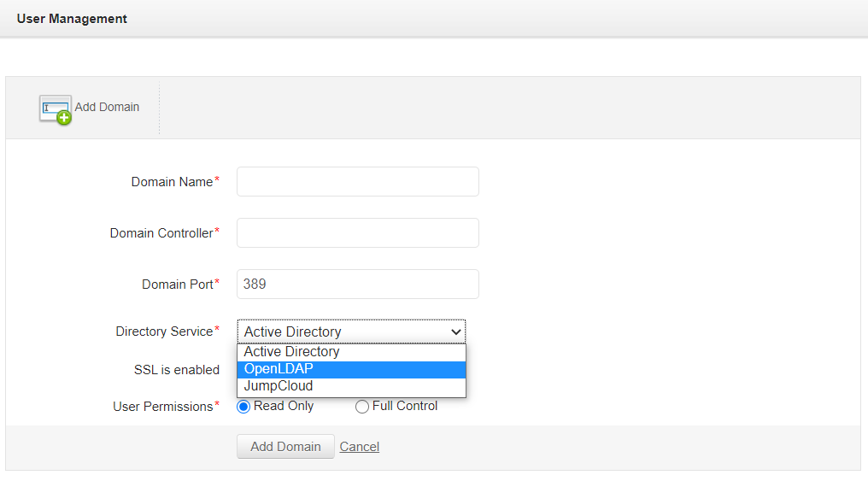Click the Domain Controller field label
Viewport: 868px width, 481px height.
(161, 233)
